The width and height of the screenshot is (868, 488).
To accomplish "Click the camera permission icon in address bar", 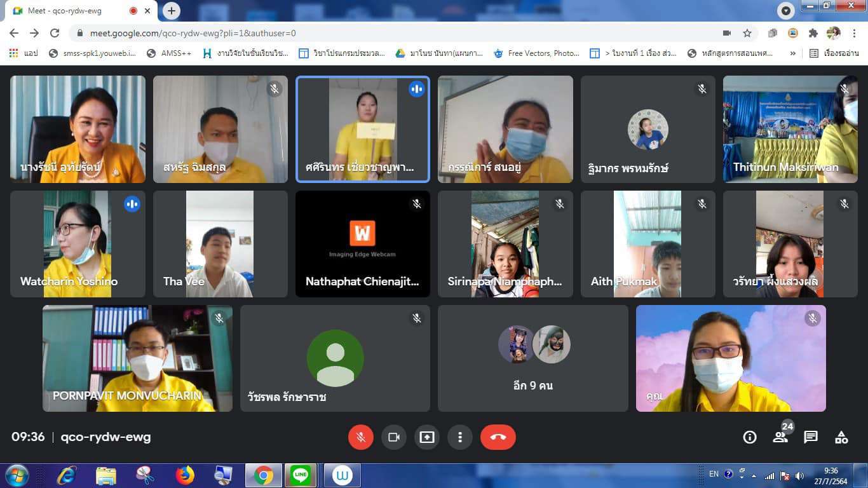I will click(x=727, y=33).
